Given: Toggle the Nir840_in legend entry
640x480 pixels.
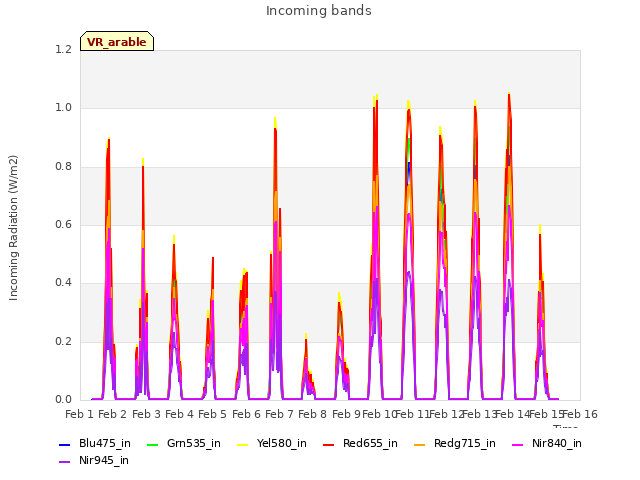Looking at the screenshot, I should [547, 443].
